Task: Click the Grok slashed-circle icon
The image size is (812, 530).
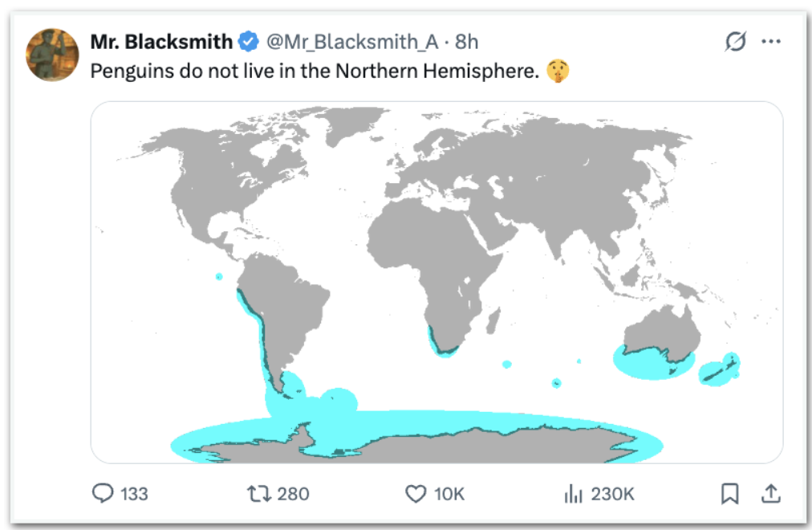Action: pos(735,42)
